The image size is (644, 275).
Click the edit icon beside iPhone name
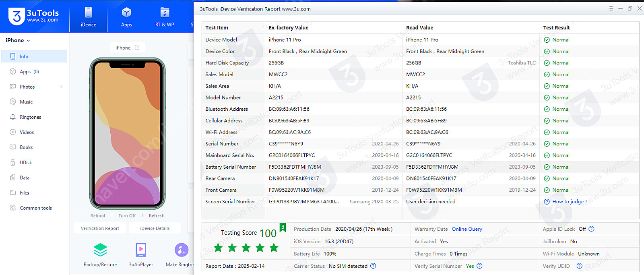tap(137, 48)
